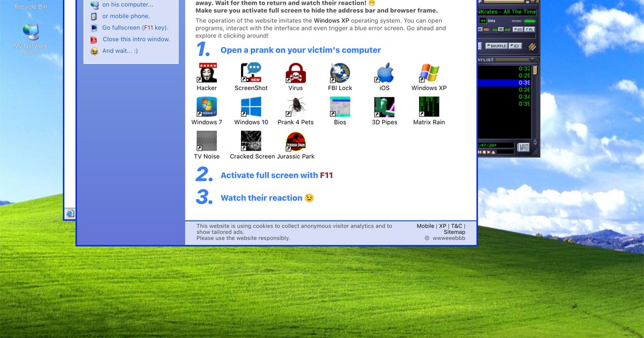This screenshot has height=338, width=644.
Task: Adjust the Winamp balance slider
Action: tap(500, 30)
